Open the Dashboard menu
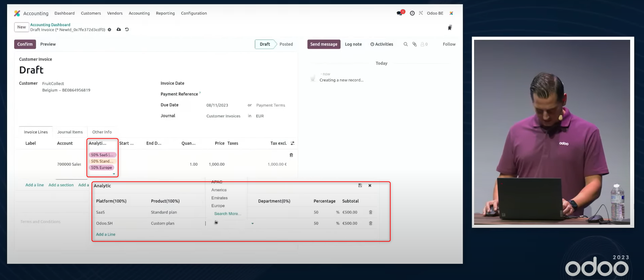The width and height of the screenshot is (644, 280). 65,13
